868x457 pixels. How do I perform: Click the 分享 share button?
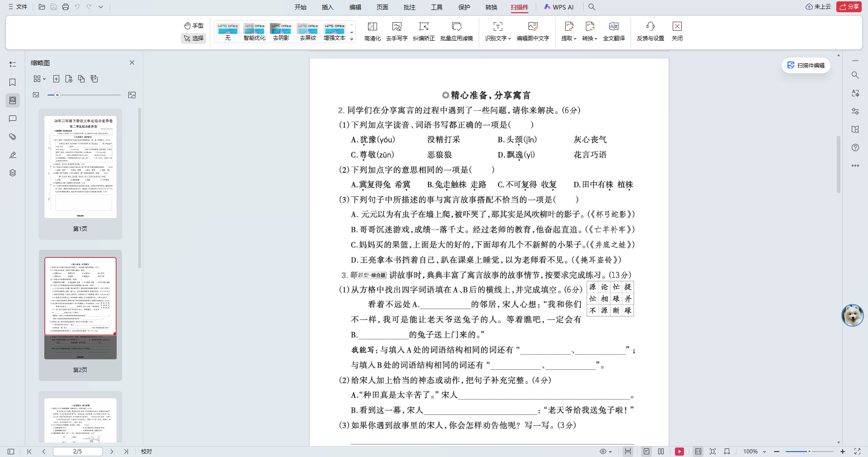pos(849,7)
